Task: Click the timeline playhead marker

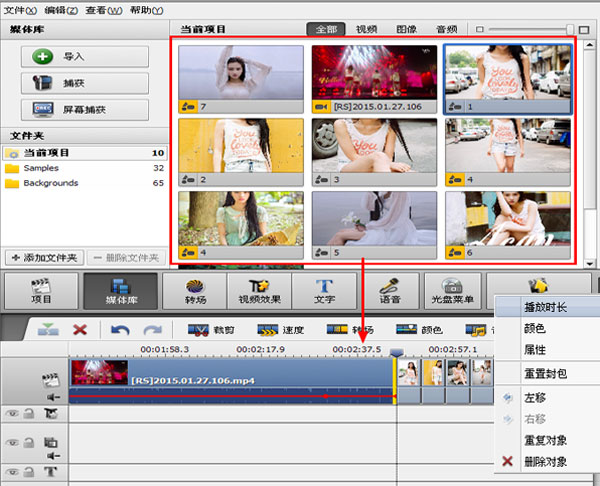Action: point(396,352)
